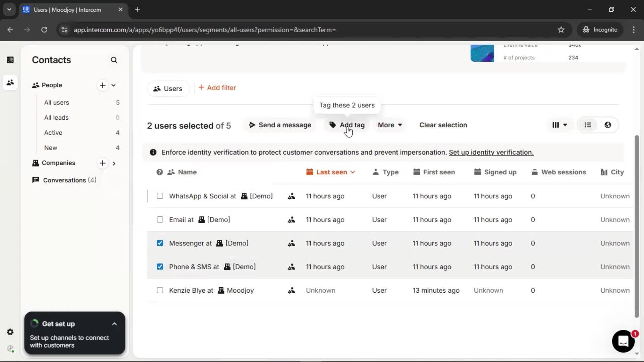644x362 pixels.
Task: Click Clear selection
Action: pyautogui.click(x=443, y=125)
